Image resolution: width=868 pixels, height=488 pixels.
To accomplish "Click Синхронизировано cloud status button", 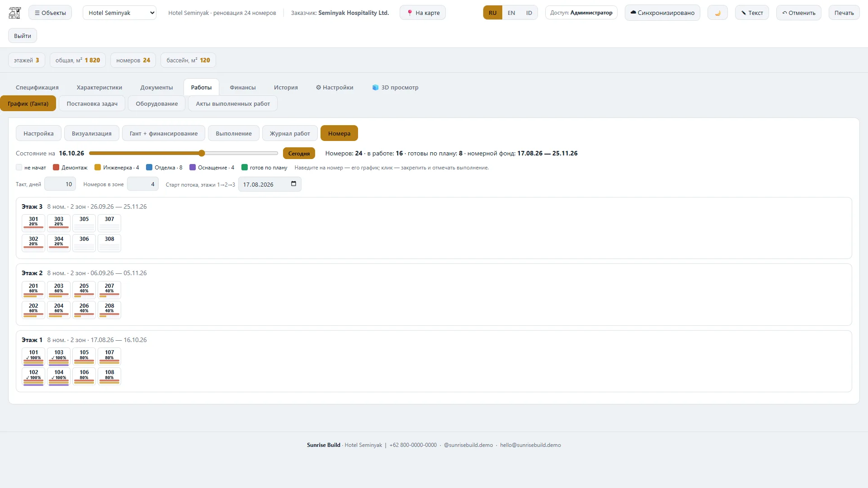I will coord(662,13).
